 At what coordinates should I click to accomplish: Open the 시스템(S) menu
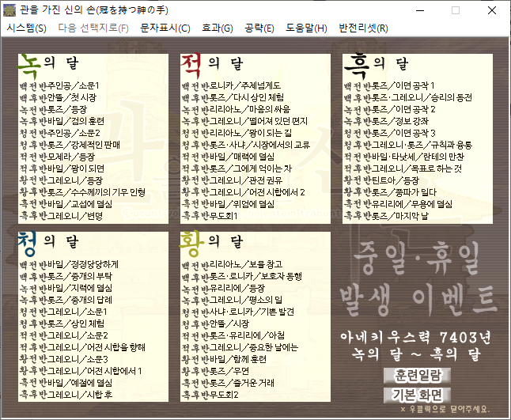coord(26,28)
